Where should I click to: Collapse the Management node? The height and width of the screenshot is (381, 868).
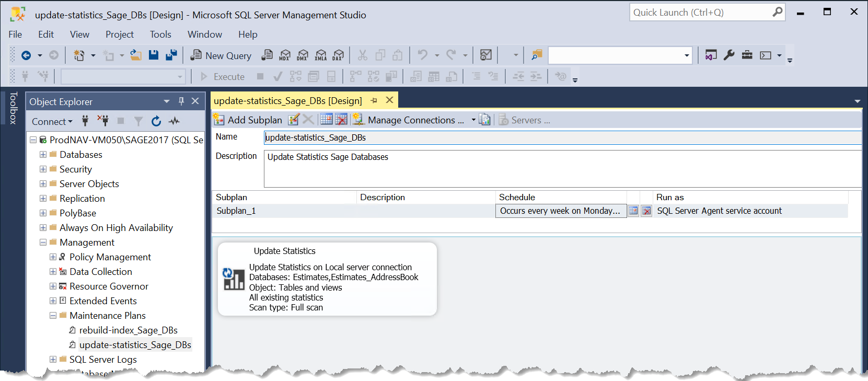(x=43, y=243)
